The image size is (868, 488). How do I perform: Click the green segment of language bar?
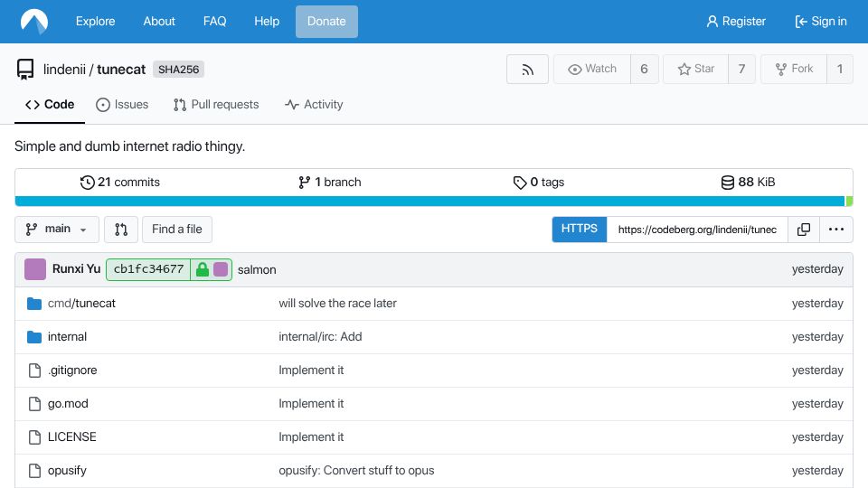(849, 202)
